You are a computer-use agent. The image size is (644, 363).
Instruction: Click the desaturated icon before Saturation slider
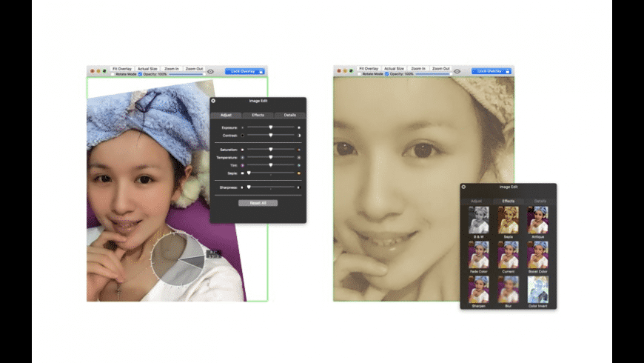[242, 150]
